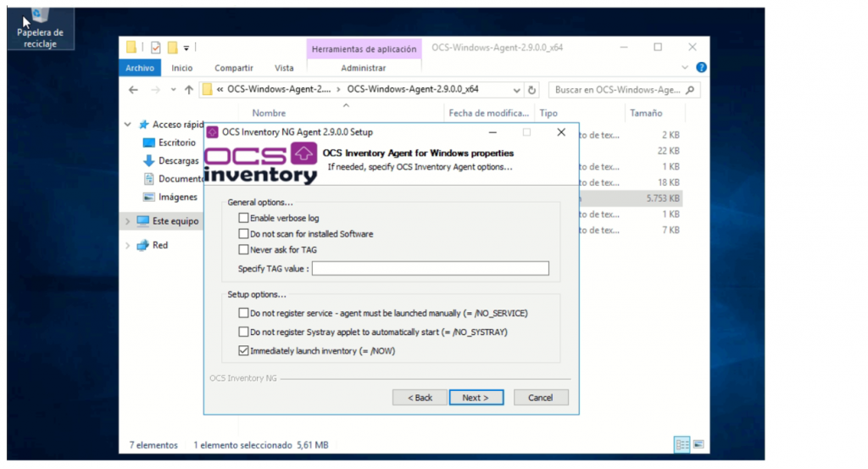
Task: Collapse the ribbon with the chevron
Action: [685, 68]
